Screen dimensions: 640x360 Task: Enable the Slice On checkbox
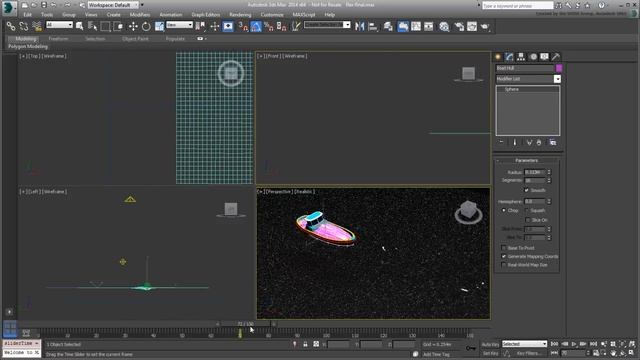527,220
